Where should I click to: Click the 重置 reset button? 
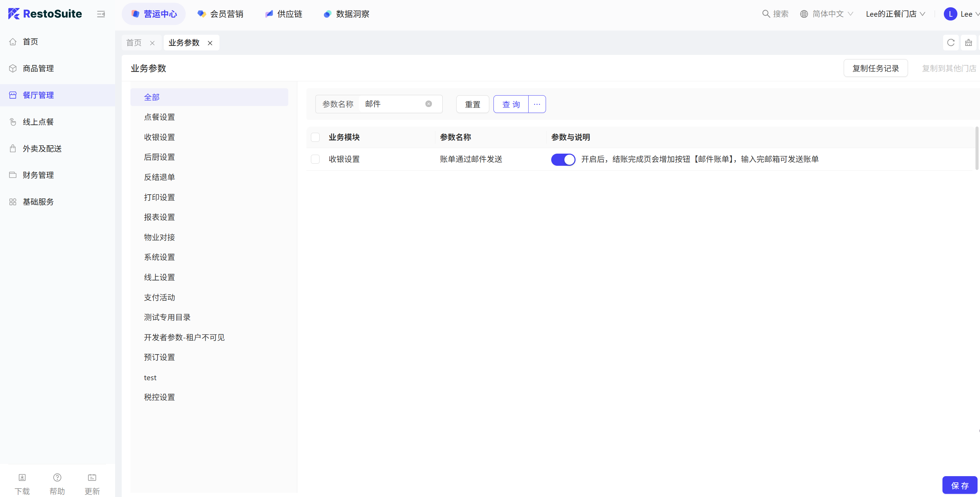click(473, 104)
